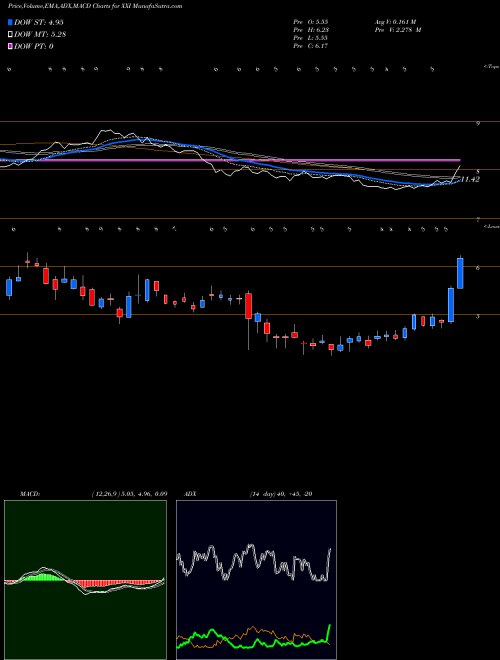Click the 'Pre H: 6.23' value
This screenshot has height=660, width=500.
pos(311,30)
